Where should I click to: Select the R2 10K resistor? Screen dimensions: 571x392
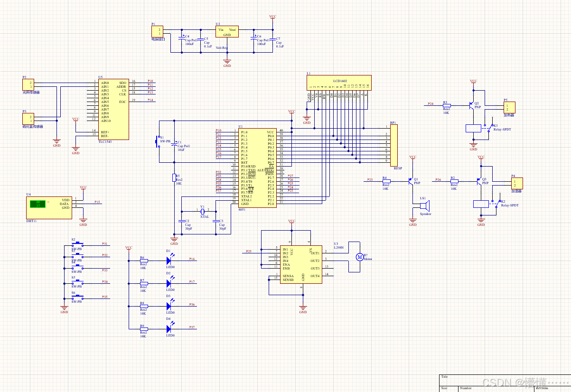point(454,181)
